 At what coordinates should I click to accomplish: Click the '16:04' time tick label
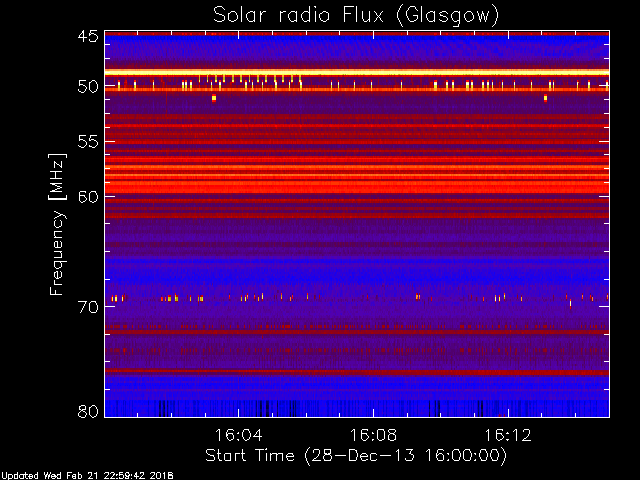pyautogui.click(x=238, y=435)
